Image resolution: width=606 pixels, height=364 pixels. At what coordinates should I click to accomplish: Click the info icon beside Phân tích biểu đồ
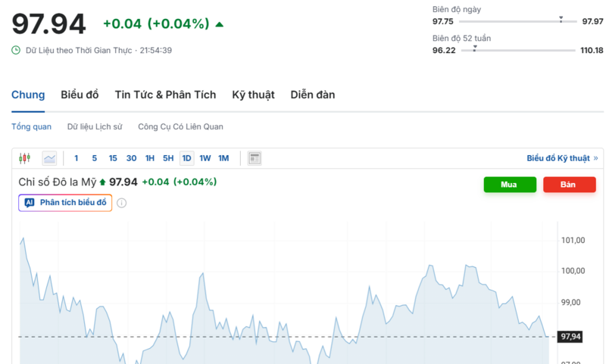[x=121, y=203]
